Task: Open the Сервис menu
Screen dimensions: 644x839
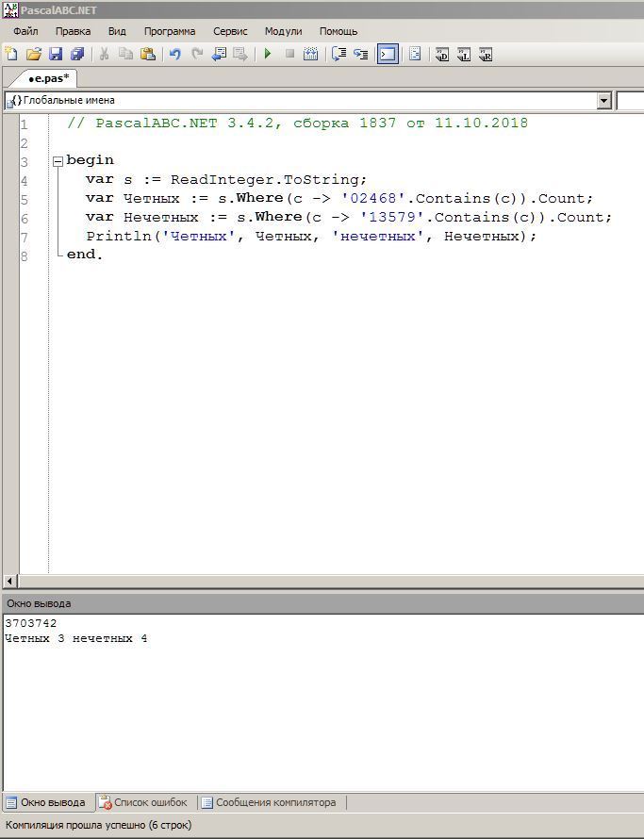Action: 230,31
